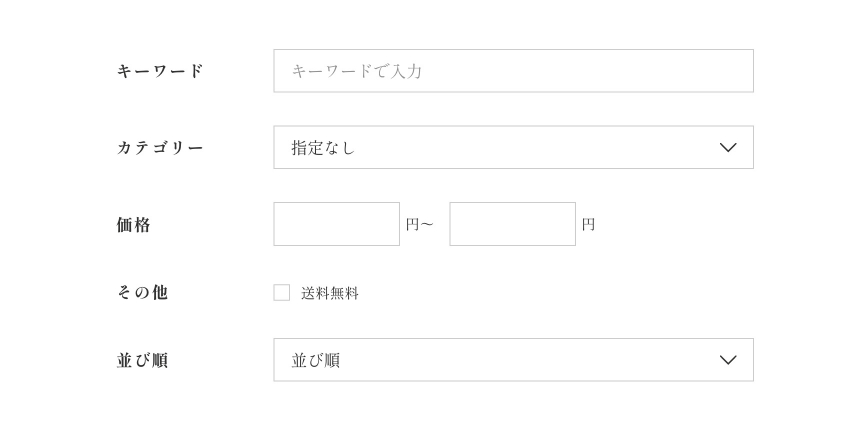855x433 pixels.
Task: Open the 並び順 sort order dropdown box
Action: [513, 360]
